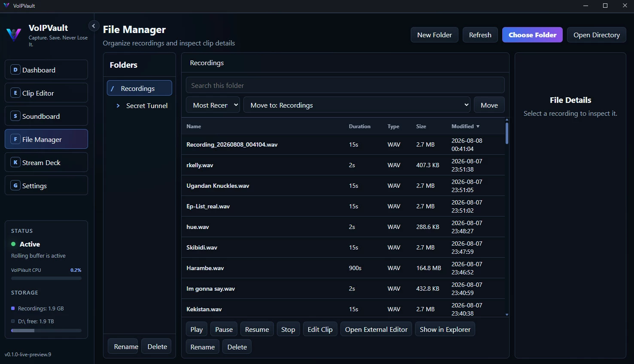Expand the Secret Tunnel folder chevron

(x=118, y=105)
